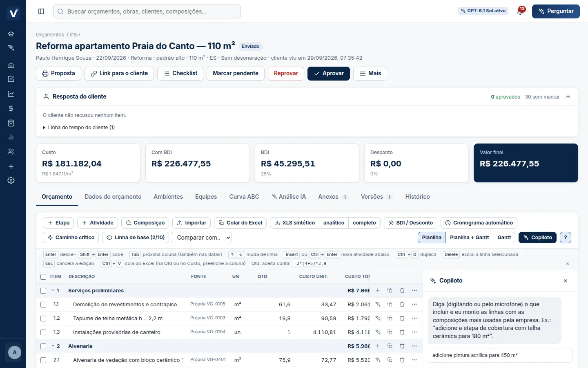Open the notifications bell
Viewport: 588px width, 368px height.
pyautogui.click(x=520, y=11)
